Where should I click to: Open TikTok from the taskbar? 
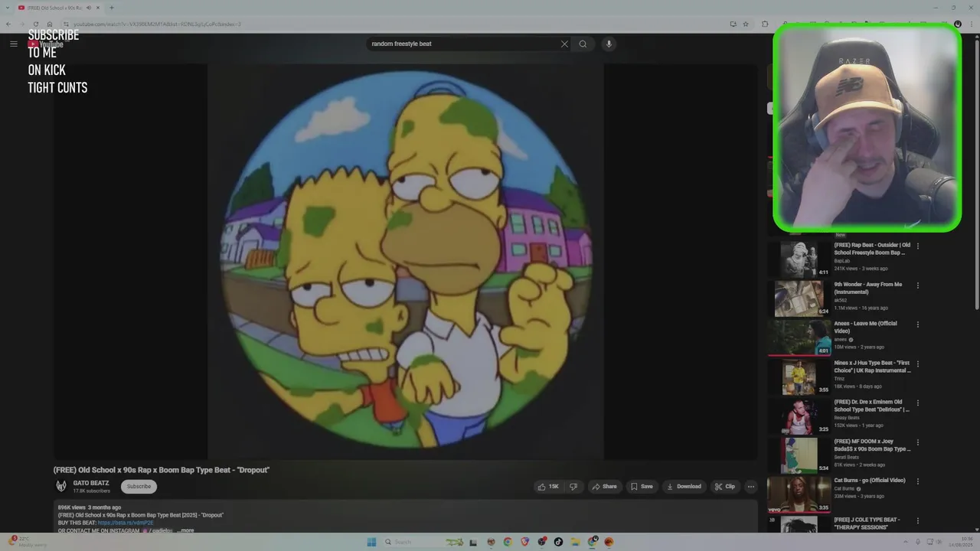point(558,542)
